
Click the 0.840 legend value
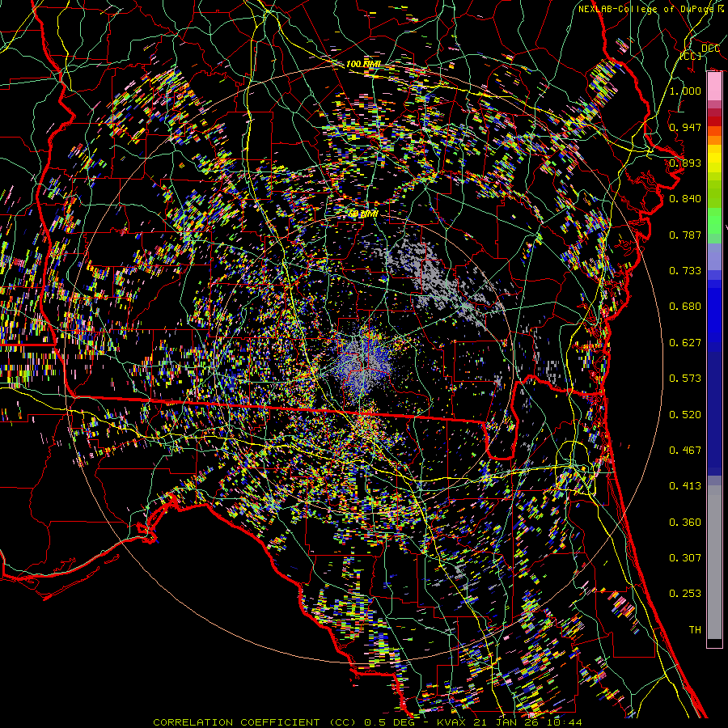click(x=685, y=199)
